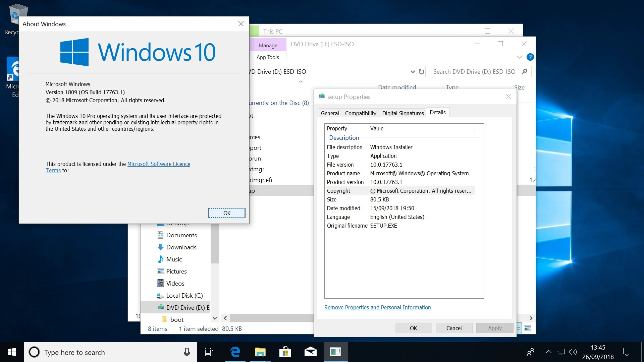Click OK in setup Properties dialog
644x362 pixels.
point(413,328)
